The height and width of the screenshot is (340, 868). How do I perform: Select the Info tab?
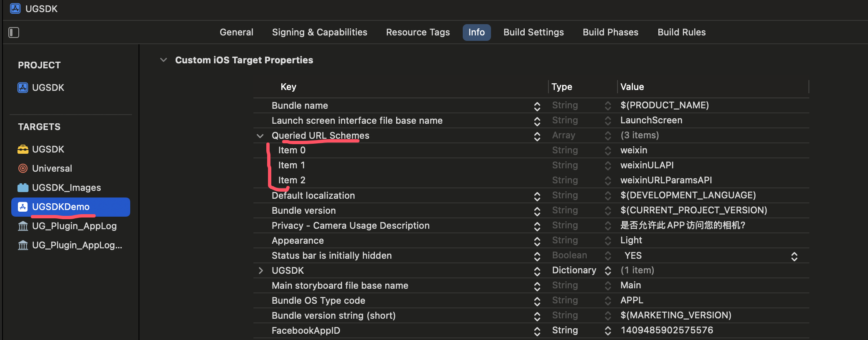point(476,32)
